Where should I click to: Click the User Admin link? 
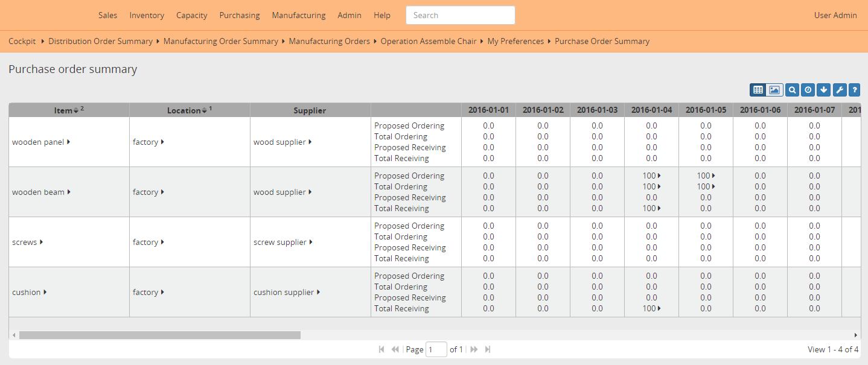(835, 15)
